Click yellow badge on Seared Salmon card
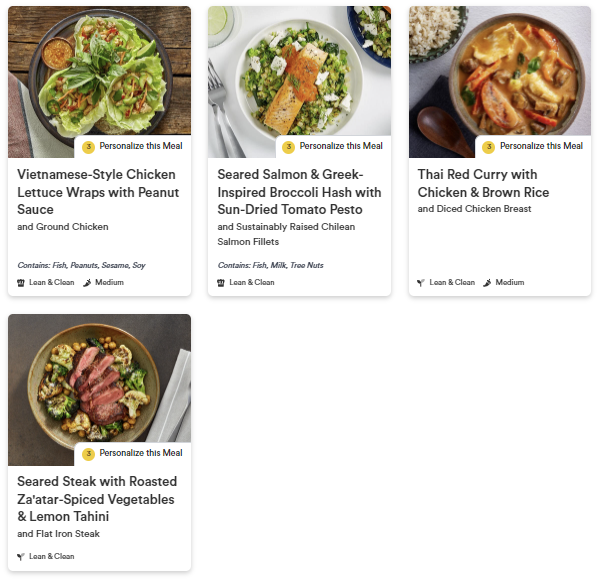The height and width of the screenshot is (580, 601). (288, 147)
